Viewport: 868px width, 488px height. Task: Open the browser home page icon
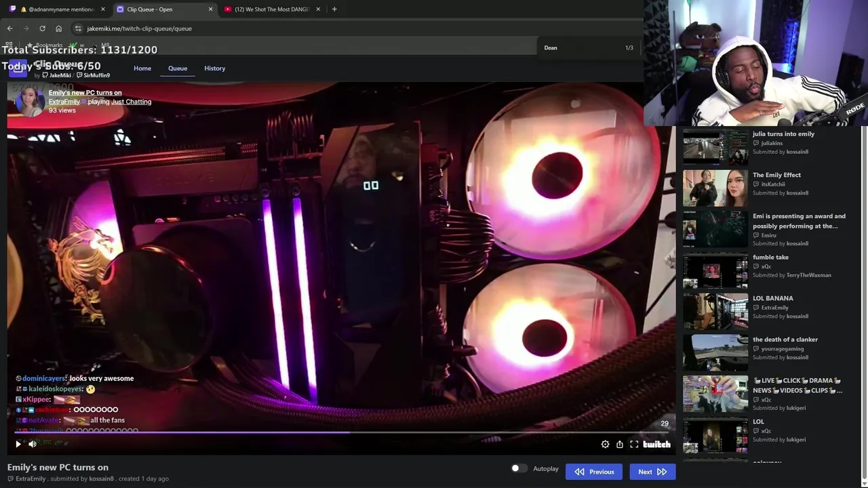[x=58, y=28]
